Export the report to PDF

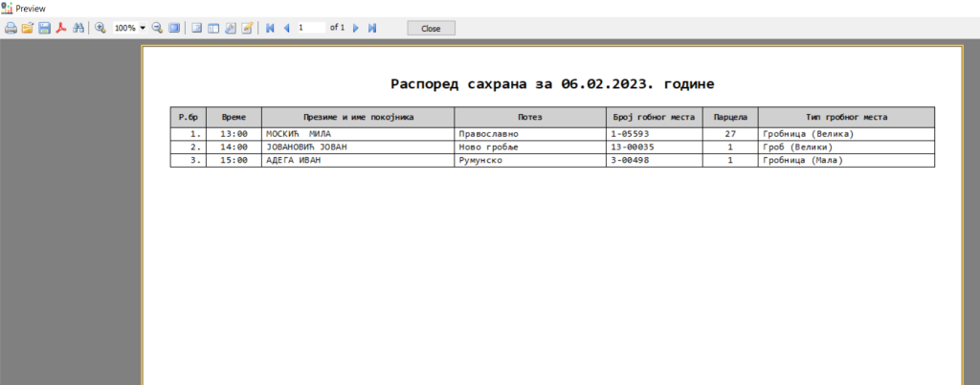[60, 28]
